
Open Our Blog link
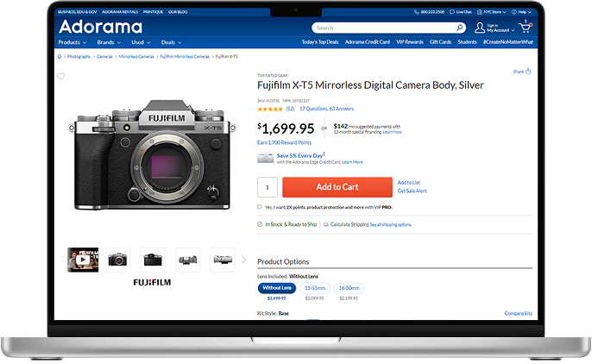pyautogui.click(x=178, y=12)
